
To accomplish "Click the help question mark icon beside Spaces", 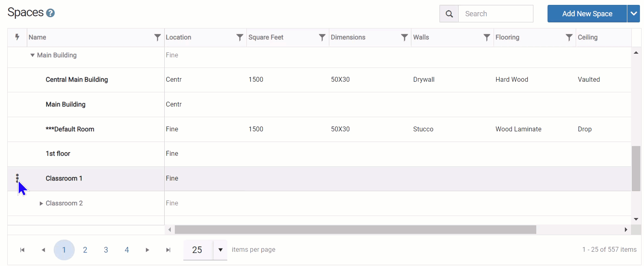I will click(x=50, y=13).
